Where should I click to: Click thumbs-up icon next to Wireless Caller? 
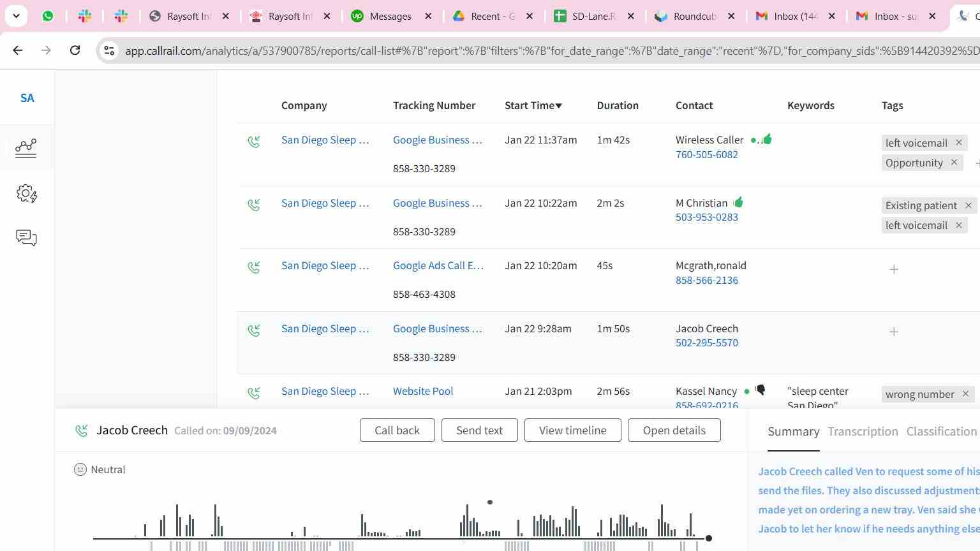(x=767, y=138)
